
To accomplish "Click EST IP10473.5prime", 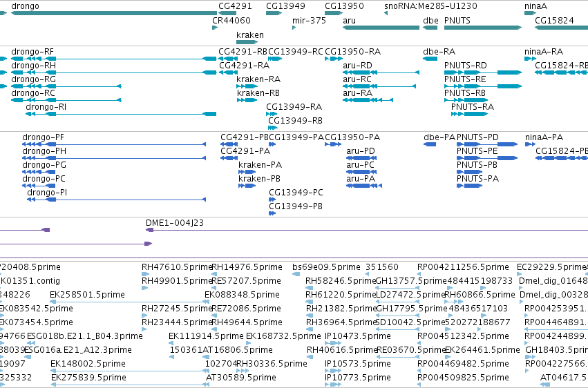I will pos(333,343).
